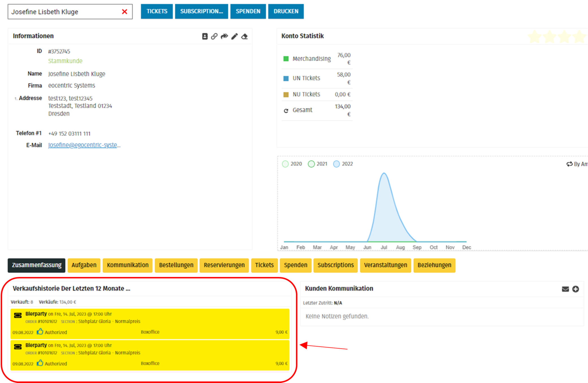Click the eraser icon in Informationen

click(x=245, y=36)
